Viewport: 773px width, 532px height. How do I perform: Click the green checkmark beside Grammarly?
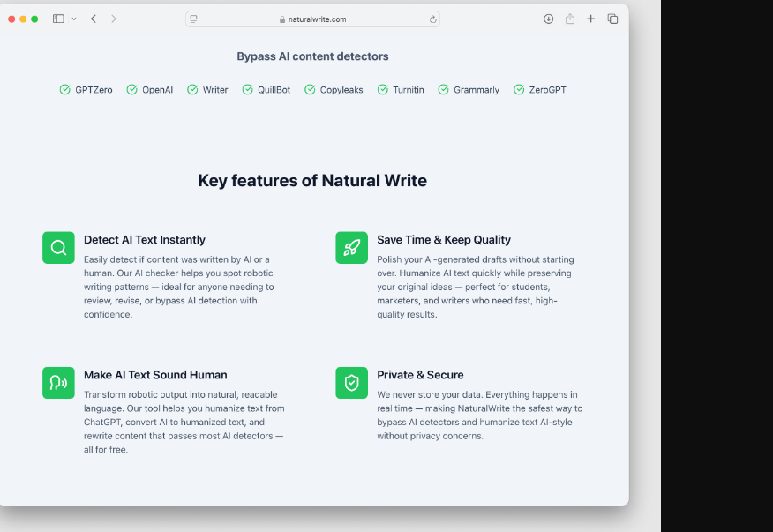click(443, 89)
